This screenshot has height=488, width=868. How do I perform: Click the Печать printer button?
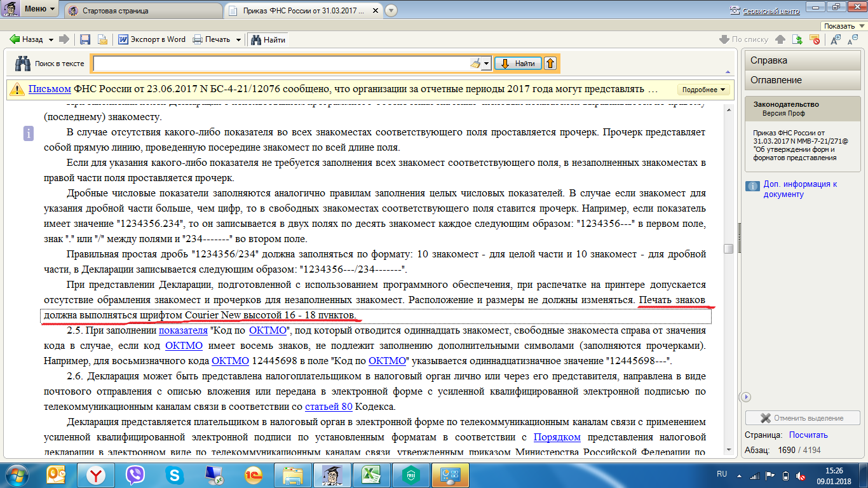coord(212,39)
